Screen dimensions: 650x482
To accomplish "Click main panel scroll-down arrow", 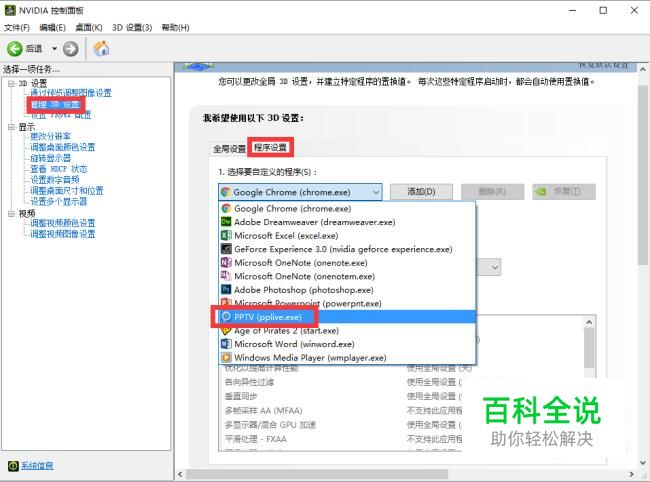I will pos(643,463).
